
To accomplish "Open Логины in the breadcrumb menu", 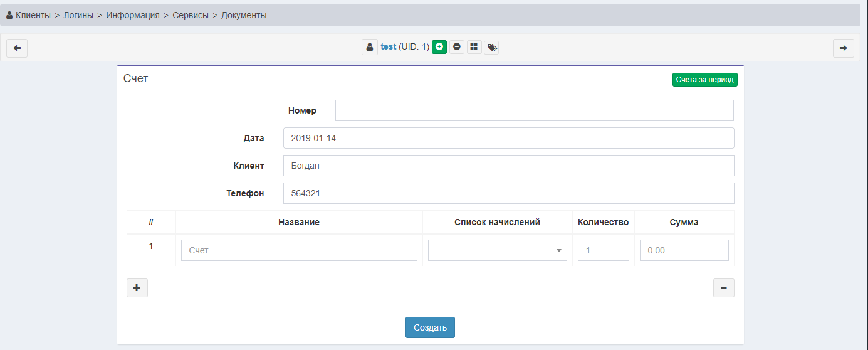I will [78, 15].
